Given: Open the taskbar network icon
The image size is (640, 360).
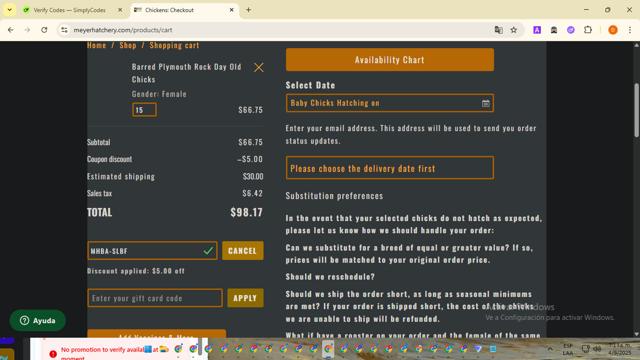Looking at the screenshot, I should tap(586, 349).
